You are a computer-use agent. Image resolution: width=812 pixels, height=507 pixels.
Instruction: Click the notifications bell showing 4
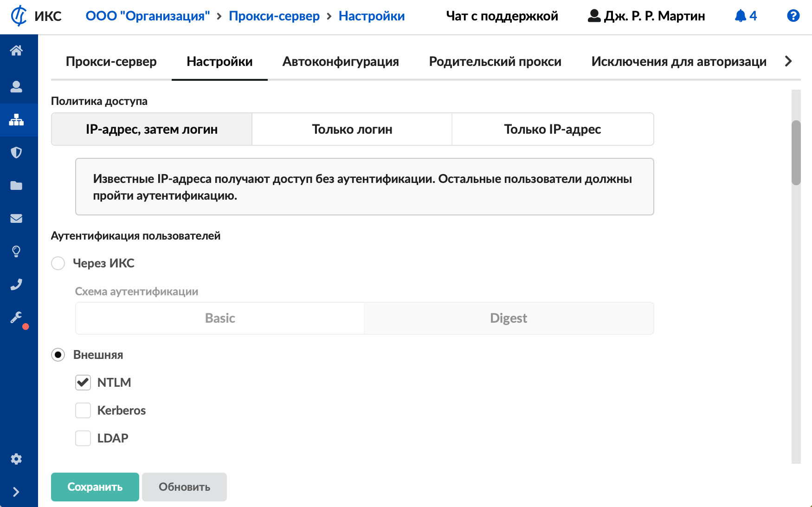point(746,16)
